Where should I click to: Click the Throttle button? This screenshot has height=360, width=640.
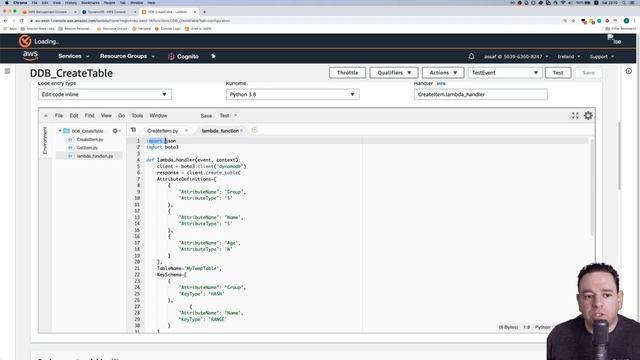pyautogui.click(x=347, y=73)
